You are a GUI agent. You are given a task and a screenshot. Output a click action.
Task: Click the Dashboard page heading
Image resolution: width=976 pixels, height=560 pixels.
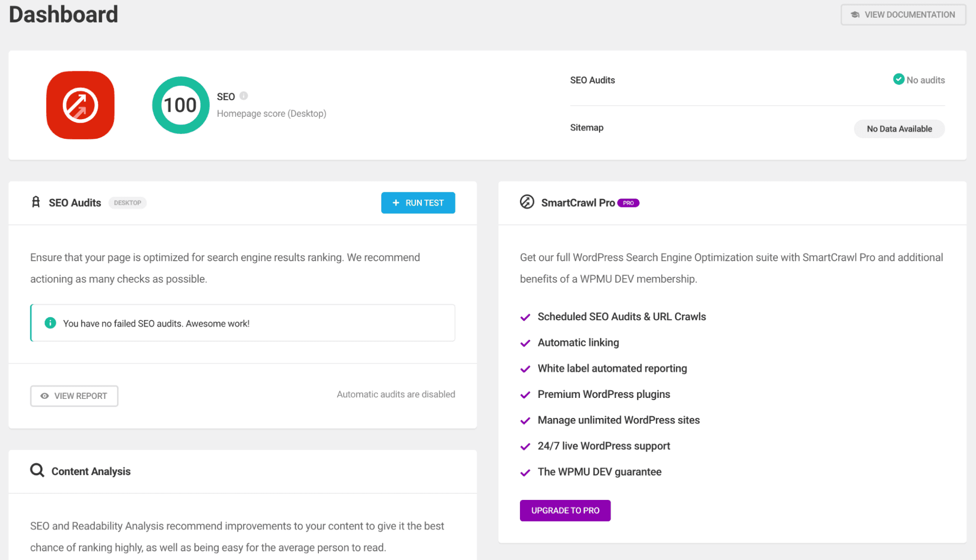click(63, 14)
